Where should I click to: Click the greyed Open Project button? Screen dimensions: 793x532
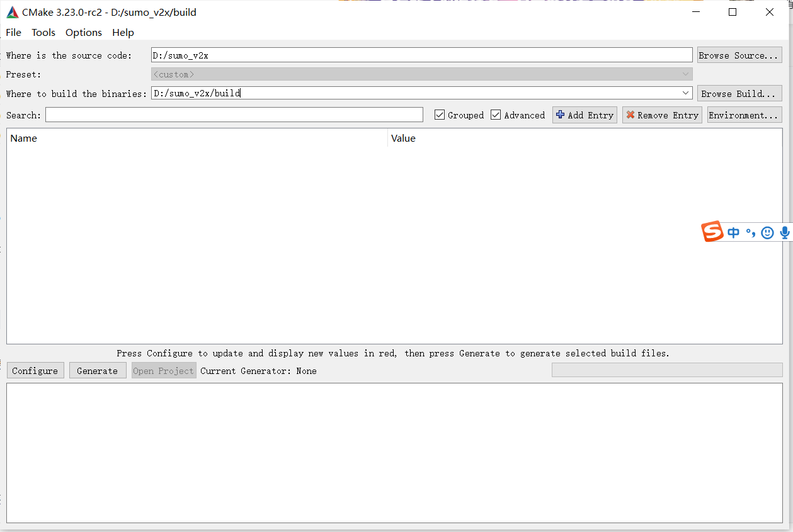point(164,371)
